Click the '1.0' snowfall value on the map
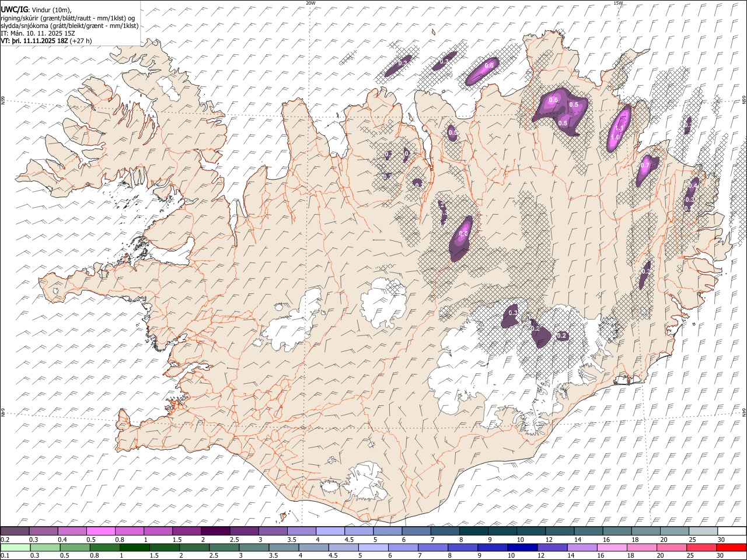747x560 pixels. pos(616,138)
